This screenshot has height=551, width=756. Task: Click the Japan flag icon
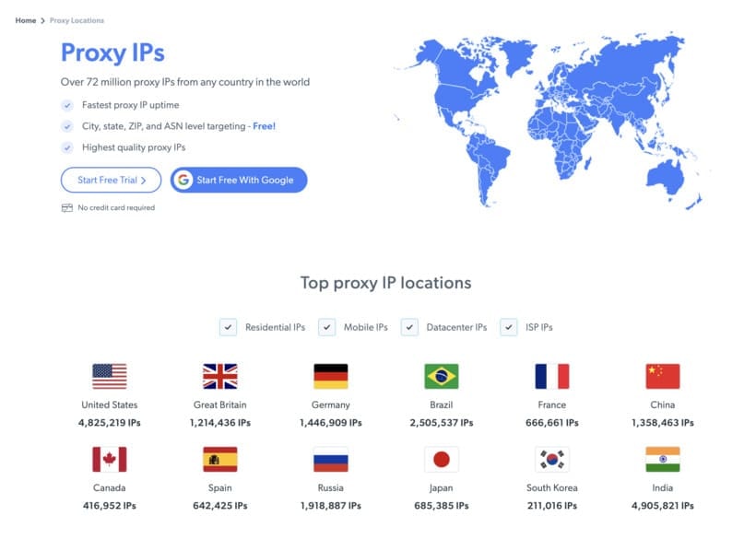pyautogui.click(x=442, y=459)
